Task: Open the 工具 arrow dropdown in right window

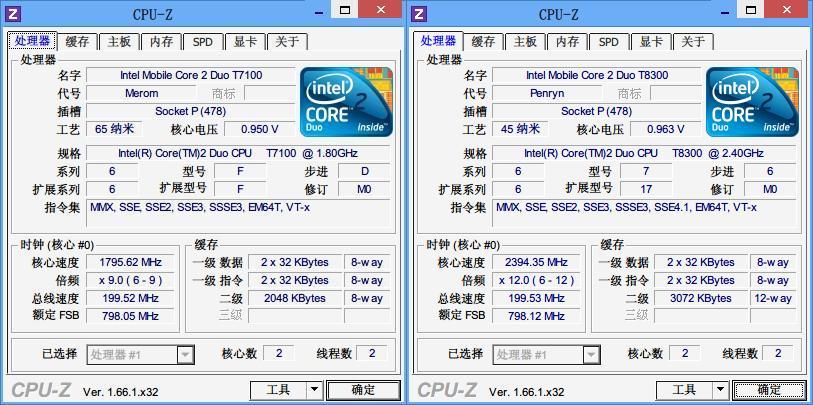Action: (x=721, y=390)
